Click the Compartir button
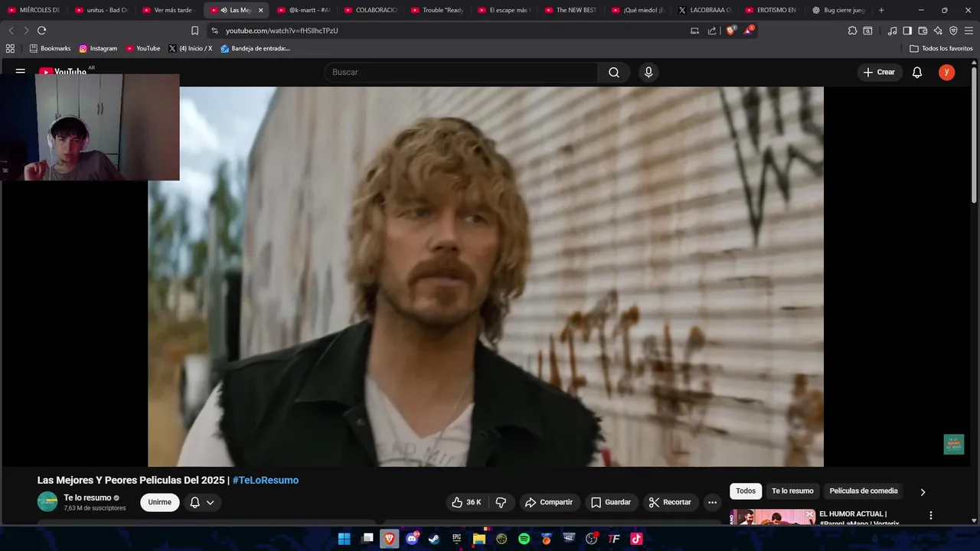Screen dimensions: 980x551 [548, 502]
